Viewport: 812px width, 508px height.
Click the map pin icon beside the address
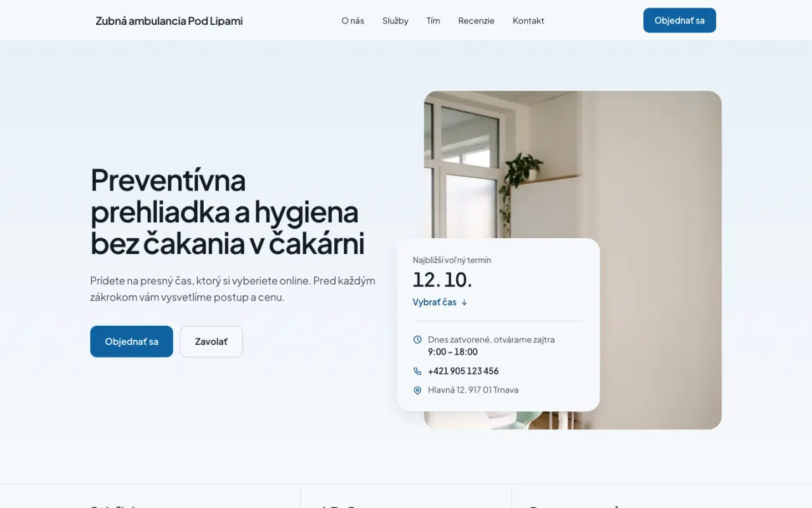click(417, 390)
